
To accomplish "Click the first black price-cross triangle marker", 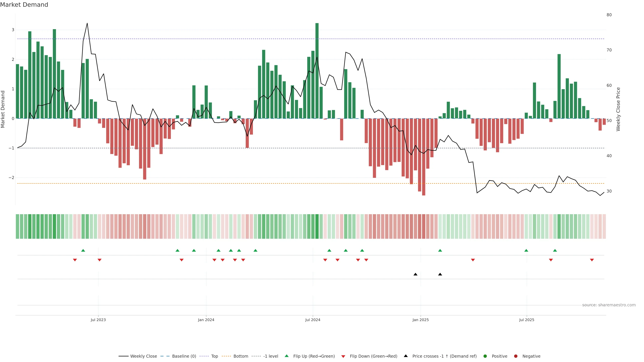I will (415, 274).
